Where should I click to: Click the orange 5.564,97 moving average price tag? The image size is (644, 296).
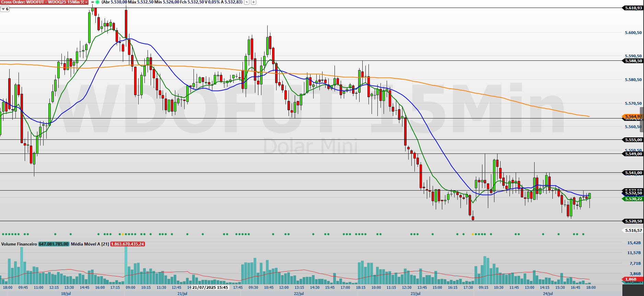pos(632,117)
